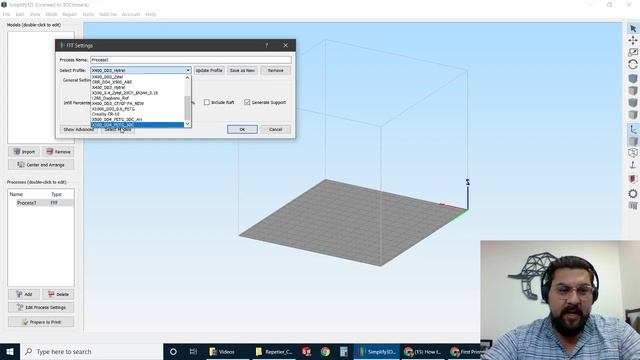This screenshot has height=360, width=640.
Task: Click the Save as New button
Action: pyautogui.click(x=242, y=70)
